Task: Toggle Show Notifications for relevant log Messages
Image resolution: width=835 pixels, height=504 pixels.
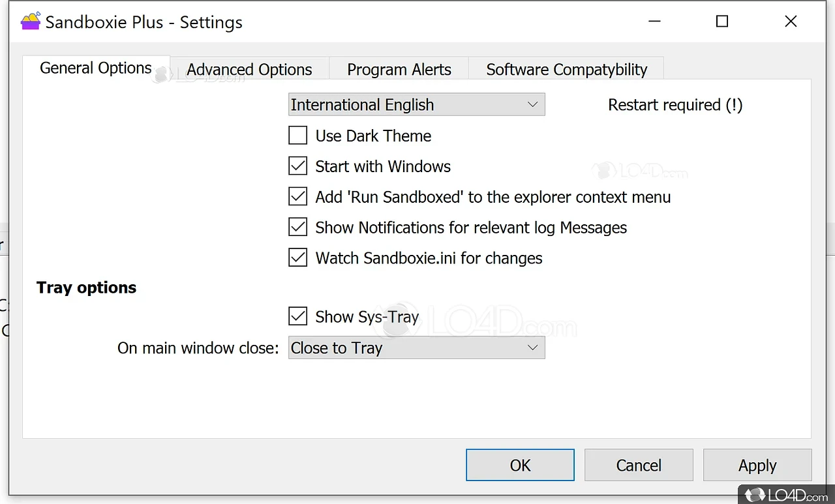Action: click(x=297, y=227)
